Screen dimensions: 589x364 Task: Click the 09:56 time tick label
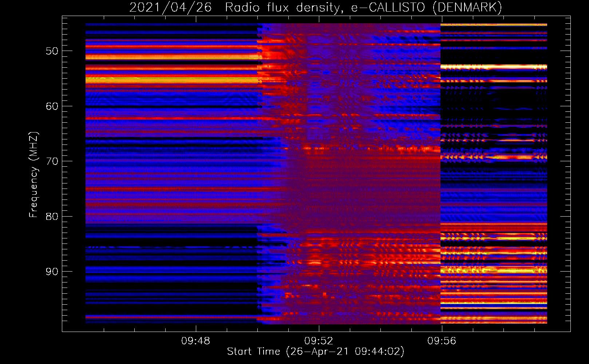[442, 341]
